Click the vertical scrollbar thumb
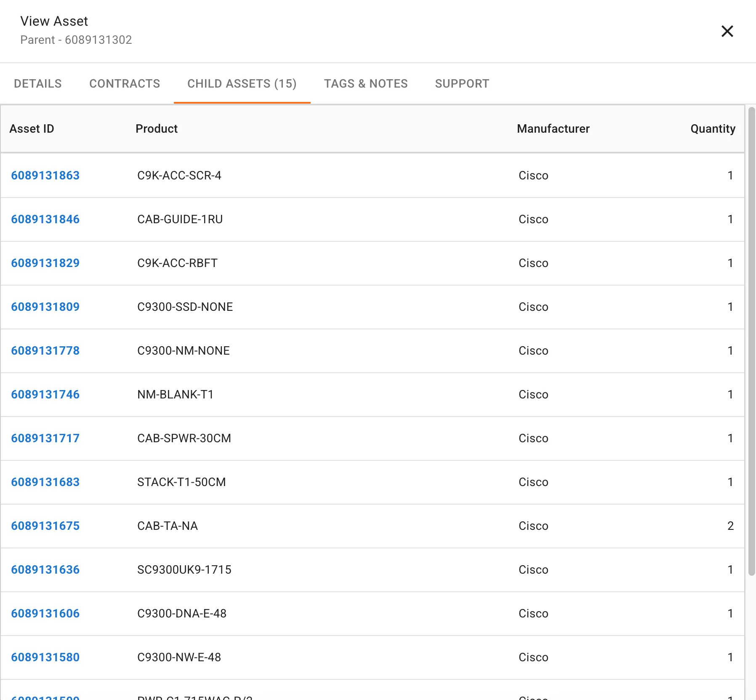The height and width of the screenshot is (700, 756). coord(751,341)
